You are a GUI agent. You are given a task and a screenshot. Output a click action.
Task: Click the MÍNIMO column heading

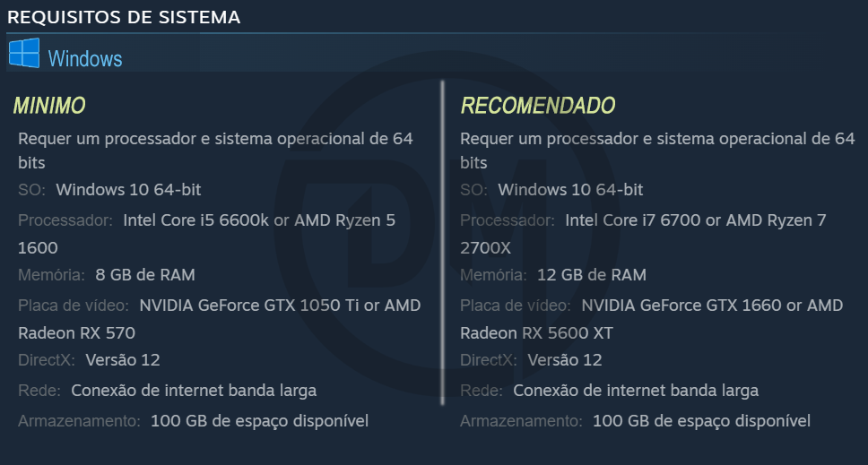tap(49, 105)
